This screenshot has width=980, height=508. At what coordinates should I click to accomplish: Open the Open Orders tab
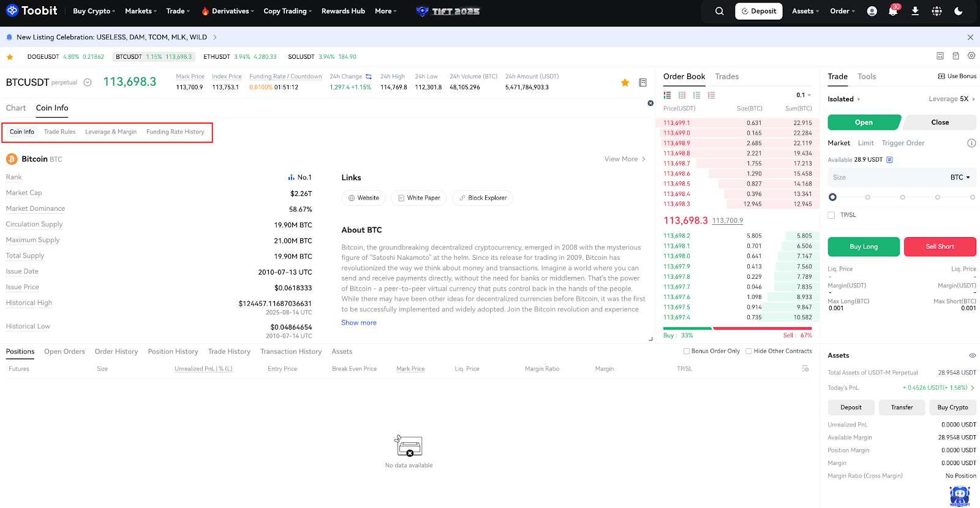pos(64,352)
